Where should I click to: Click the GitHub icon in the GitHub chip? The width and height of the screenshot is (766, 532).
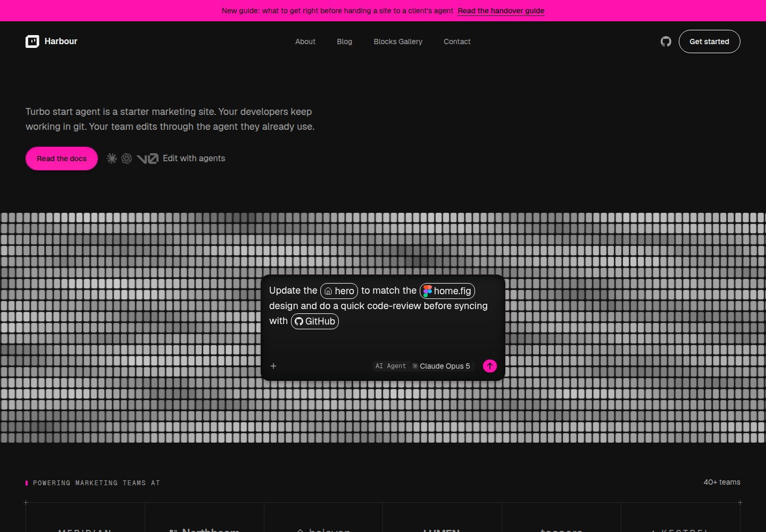coord(299,321)
